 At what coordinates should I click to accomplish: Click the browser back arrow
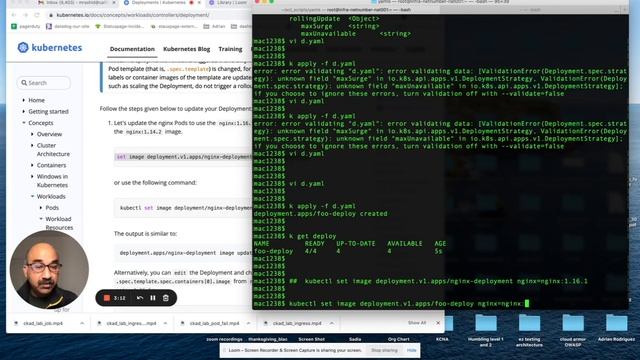(x=14, y=15)
